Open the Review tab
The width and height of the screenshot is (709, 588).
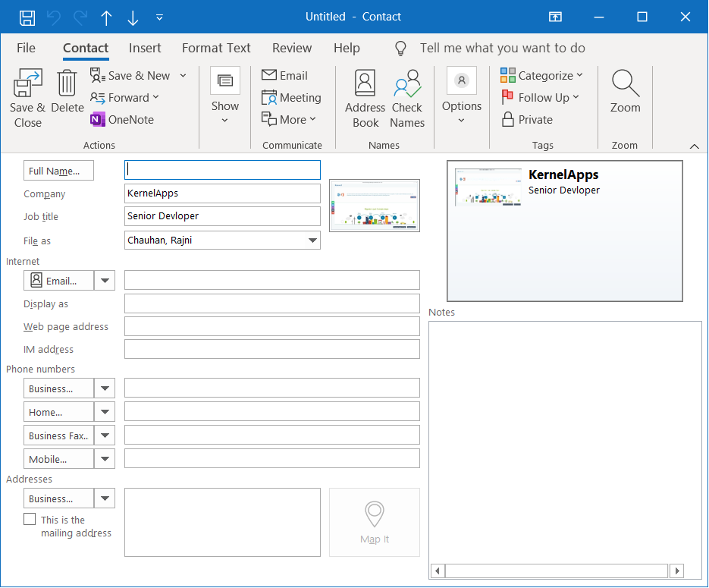[292, 48]
